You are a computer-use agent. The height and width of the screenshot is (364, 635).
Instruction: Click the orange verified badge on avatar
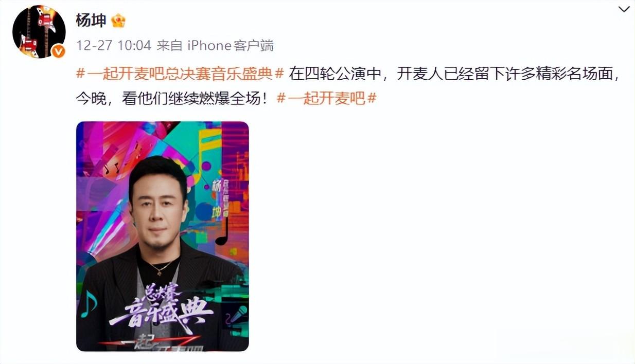[58, 51]
